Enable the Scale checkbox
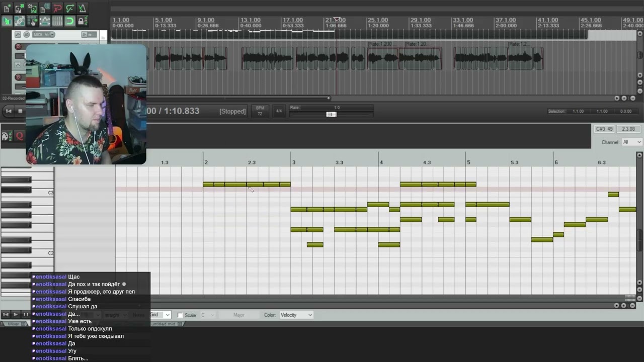The width and height of the screenshot is (644, 362). [x=180, y=315]
